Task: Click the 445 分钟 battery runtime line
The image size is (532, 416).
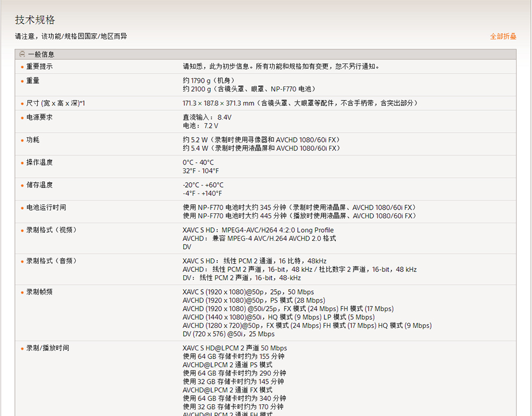Action: (299, 216)
